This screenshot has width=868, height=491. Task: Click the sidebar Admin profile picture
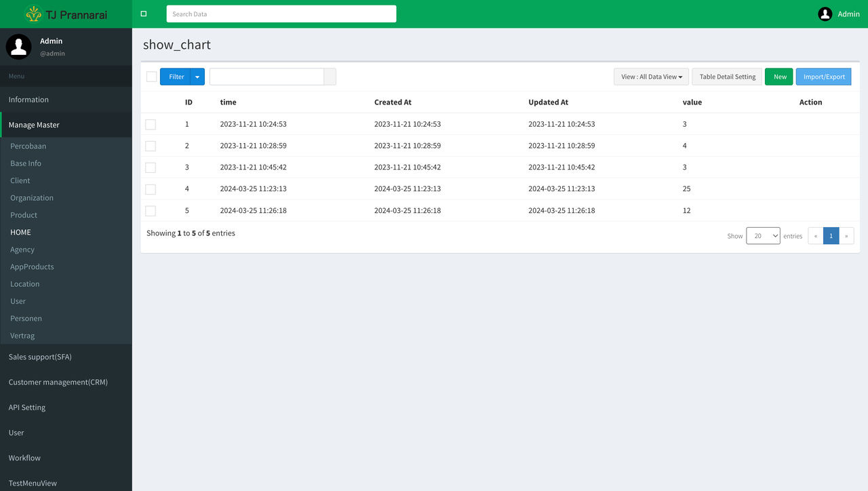click(x=19, y=47)
